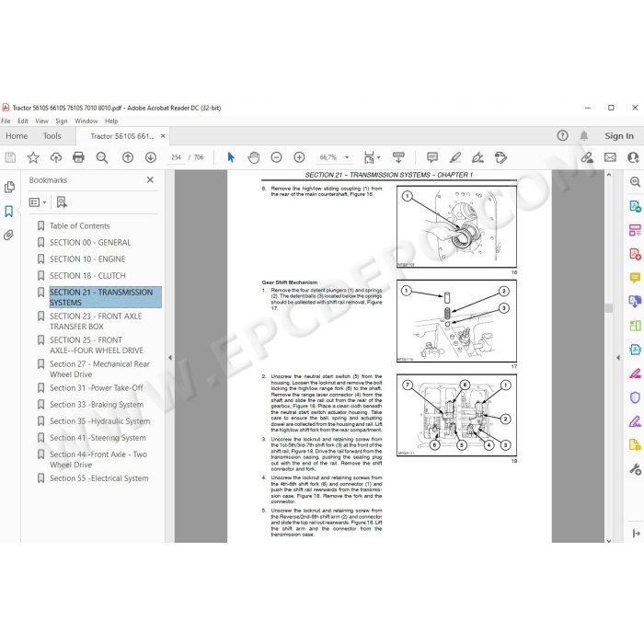Share a link to file
This screenshot has width=644, height=644.
pos(587,157)
